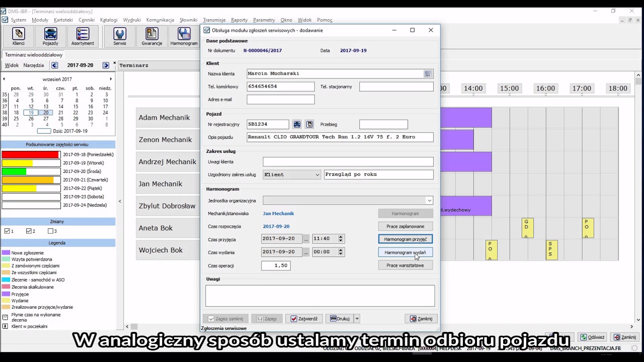Open the Asortyment module
The height and width of the screenshot is (362, 644).
tap(83, 37)
